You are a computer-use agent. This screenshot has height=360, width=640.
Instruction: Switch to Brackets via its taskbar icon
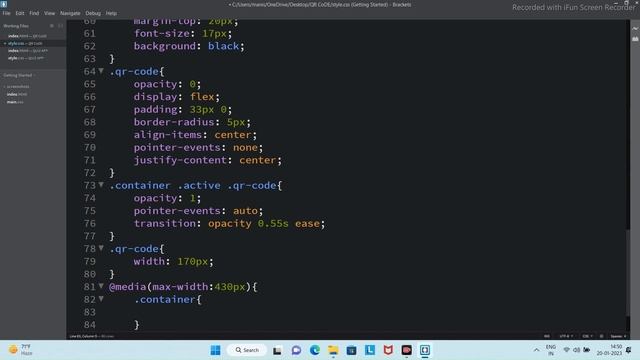pyautogui.click(x=425, y=350)
